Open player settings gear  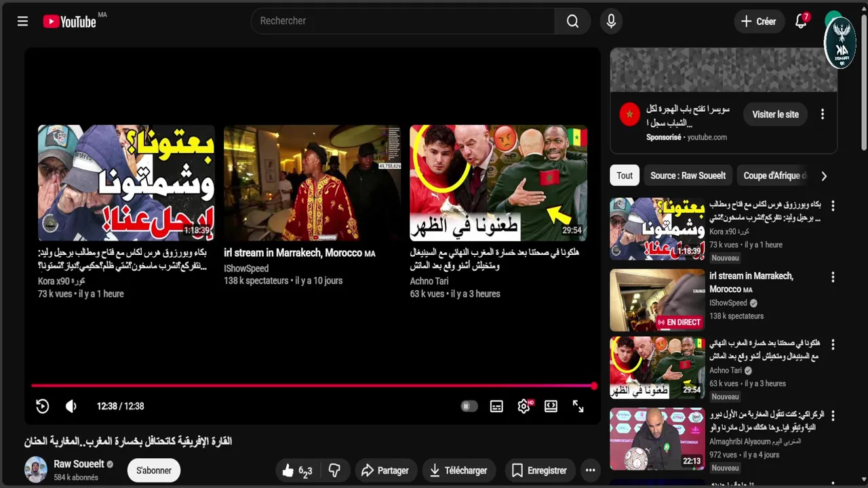[x=524, y=406]
